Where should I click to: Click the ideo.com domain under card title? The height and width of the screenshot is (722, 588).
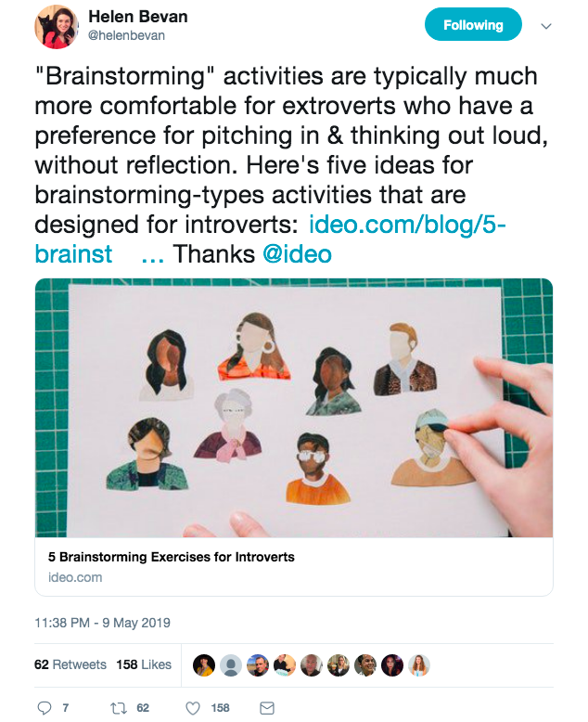[x=75, y=577]
